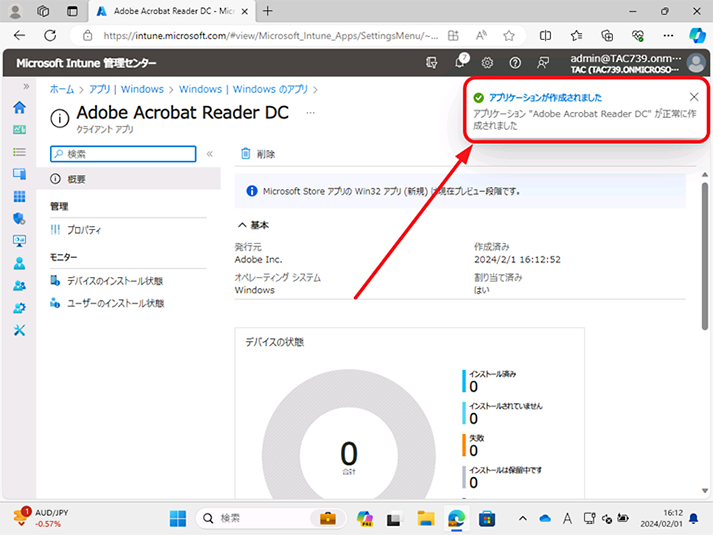
Task: Open the Users sidebar icon
Action: pos(19,263)
